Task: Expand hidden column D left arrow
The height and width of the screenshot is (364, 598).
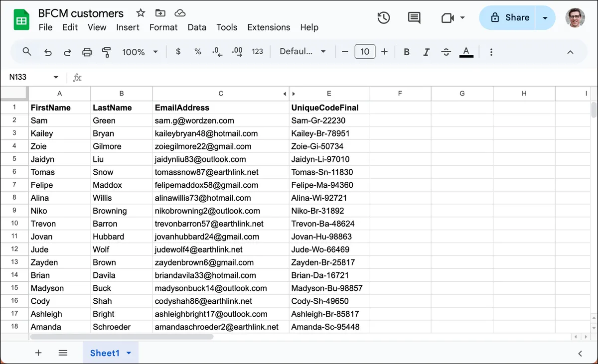Action: pyautogui.click(x=285, y=94)
